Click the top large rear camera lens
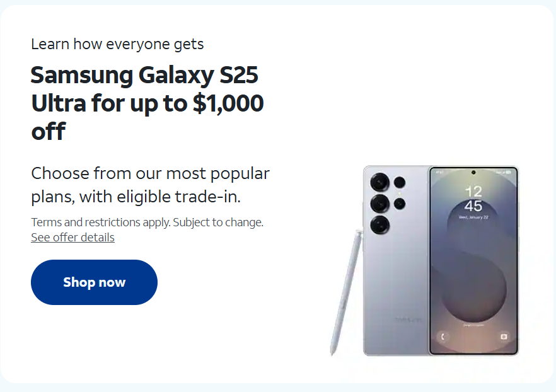The width and height of the screenshot is (556, 392). click(379, 183)
